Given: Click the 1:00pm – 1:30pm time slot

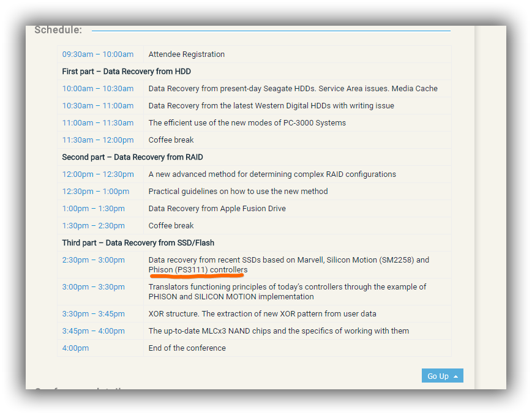Looking at the screenshot, I should pyautogui.click(x=93, y=208).
